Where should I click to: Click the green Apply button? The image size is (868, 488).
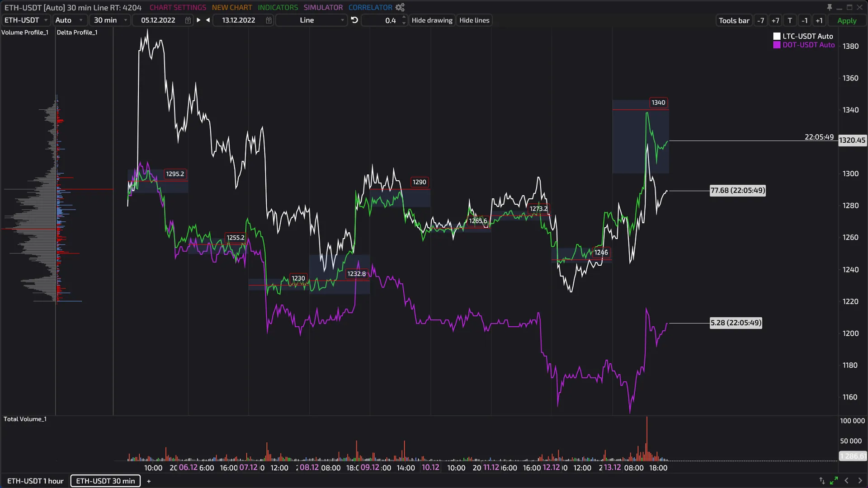click(846, 20)
